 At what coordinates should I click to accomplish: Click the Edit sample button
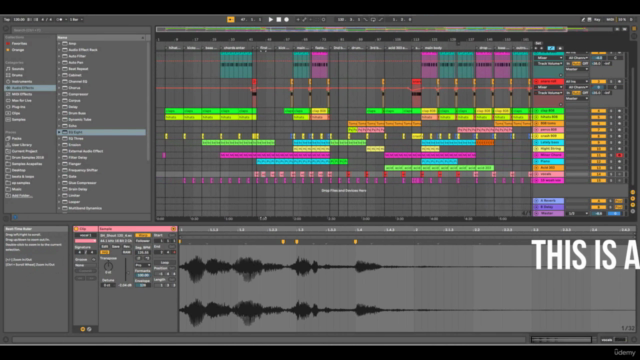105,247
